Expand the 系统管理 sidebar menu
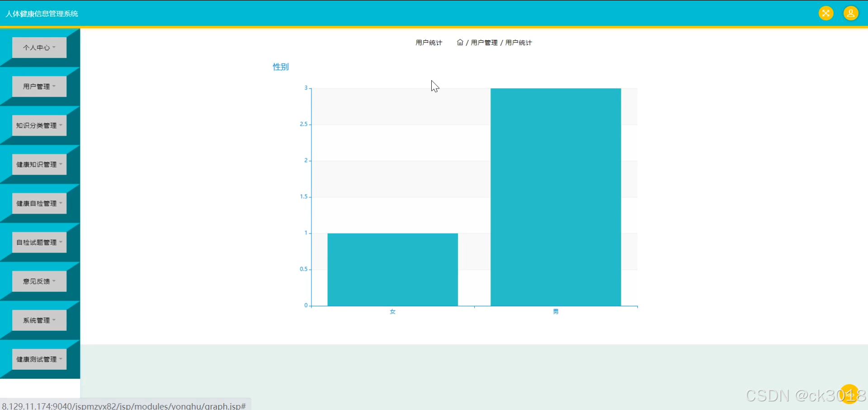868x410 pixels. tap(39, 320)
